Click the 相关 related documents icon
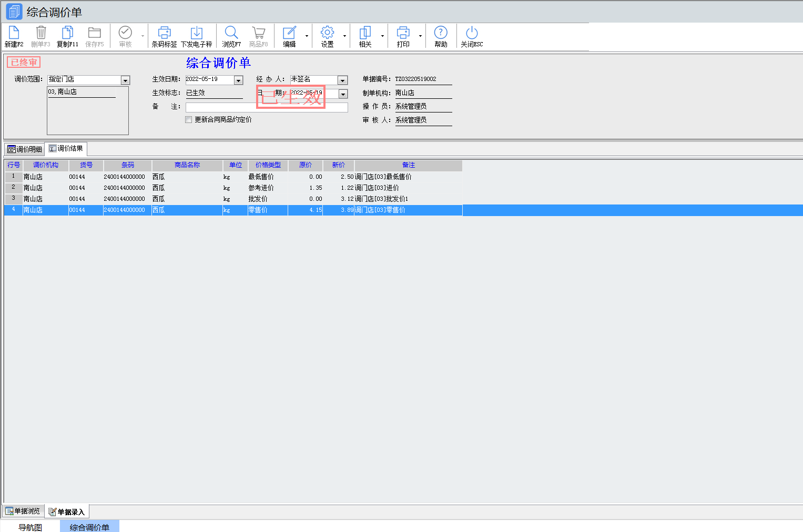 [365, 33]
